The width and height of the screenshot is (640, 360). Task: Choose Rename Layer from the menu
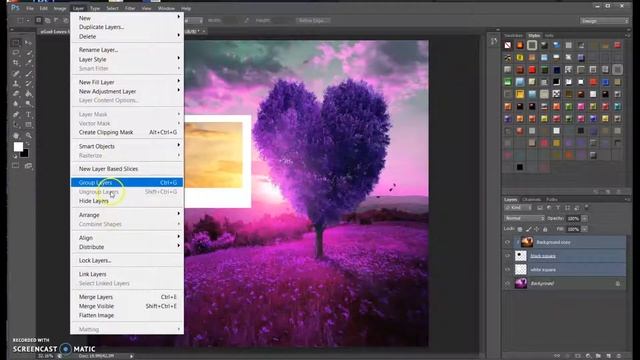(x=127, y=50)
